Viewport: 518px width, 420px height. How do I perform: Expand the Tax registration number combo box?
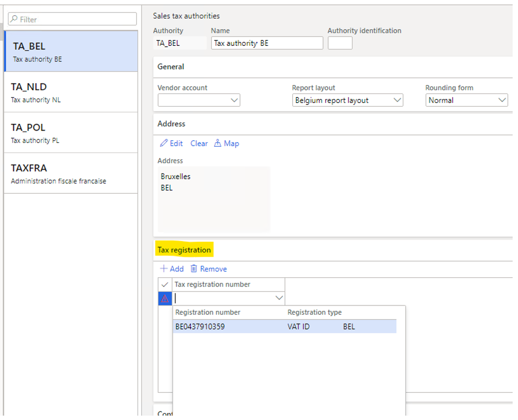(279, 298)
